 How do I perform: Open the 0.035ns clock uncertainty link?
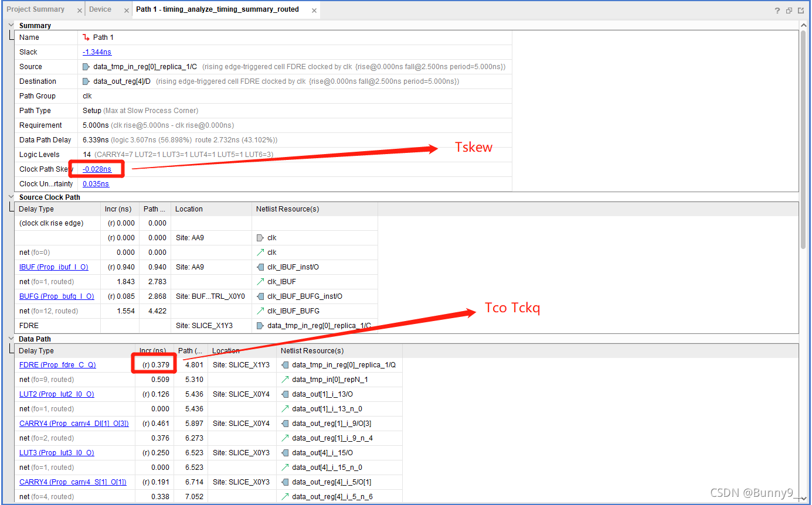[96, 184]
